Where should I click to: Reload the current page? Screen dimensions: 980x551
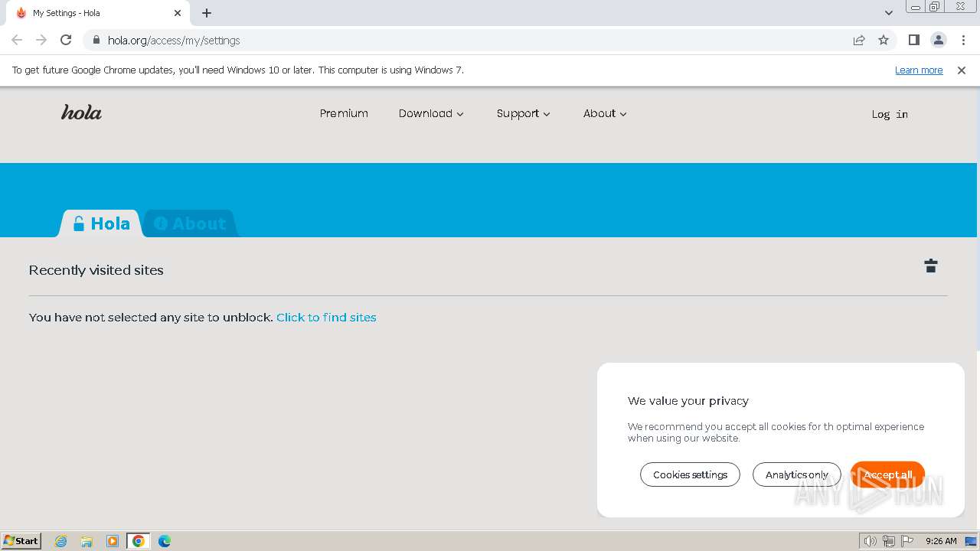point(66,40)
